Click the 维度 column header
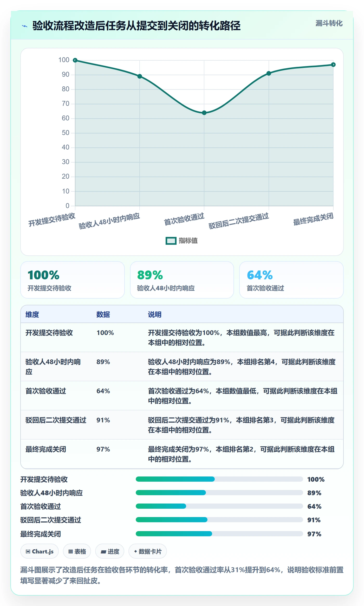 (x=32, y=314)
